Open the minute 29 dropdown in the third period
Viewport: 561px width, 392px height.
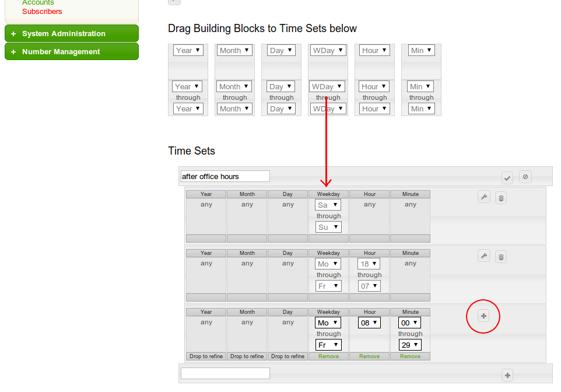[410, 345]
